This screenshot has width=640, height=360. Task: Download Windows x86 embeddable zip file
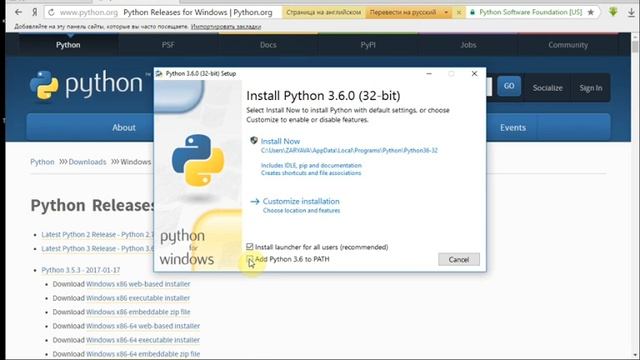(138, 312)
